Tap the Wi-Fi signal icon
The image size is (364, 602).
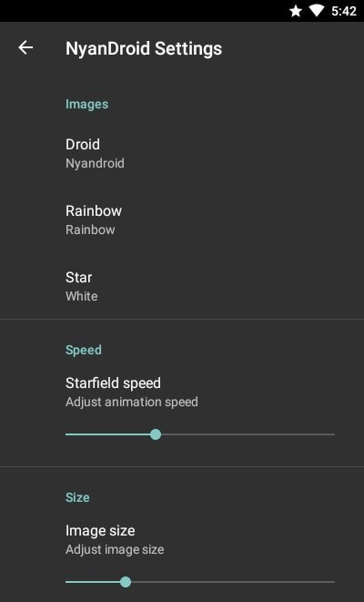click(x=317, y=11)
